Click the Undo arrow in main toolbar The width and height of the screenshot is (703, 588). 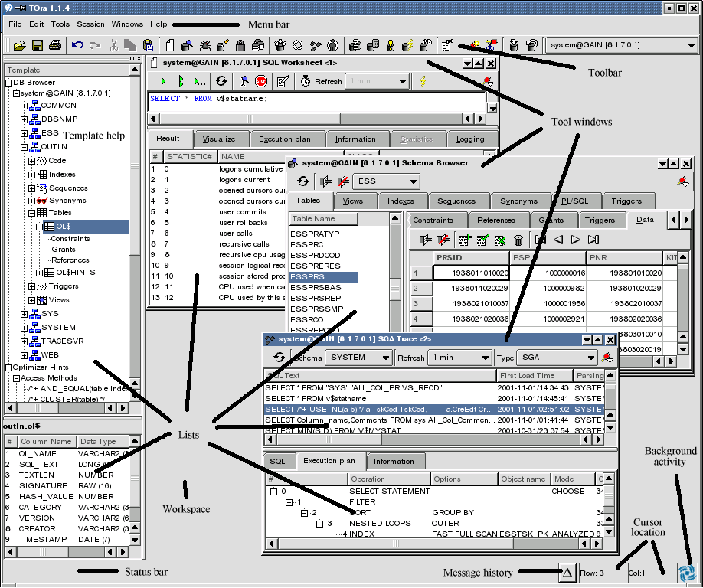(77, 45)
